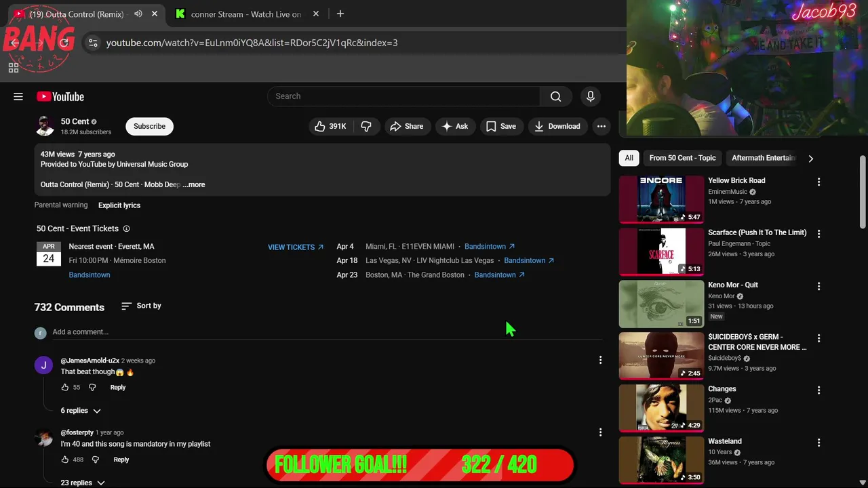Open 50 Cent channel avatar
The height and width of the screenshot is (488, 868).
point(45,126)
